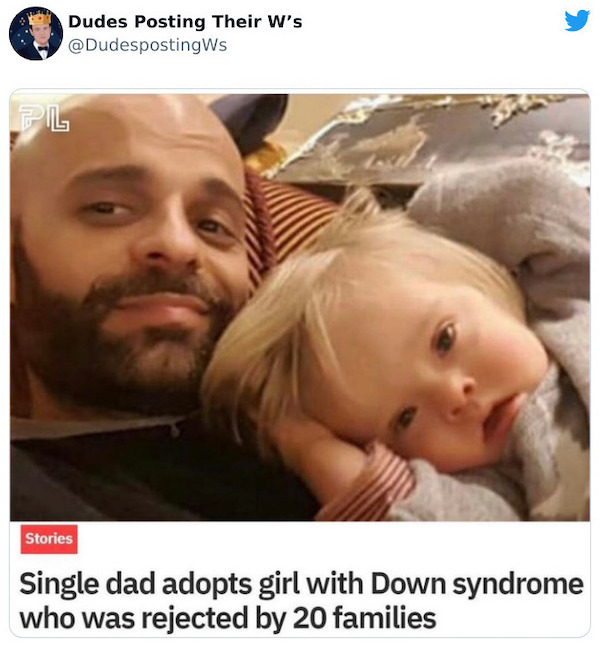Click the '20 families' text in the headline
Image resolution: width=600 pixels, height=645 pixels.
tap(364, 618)
